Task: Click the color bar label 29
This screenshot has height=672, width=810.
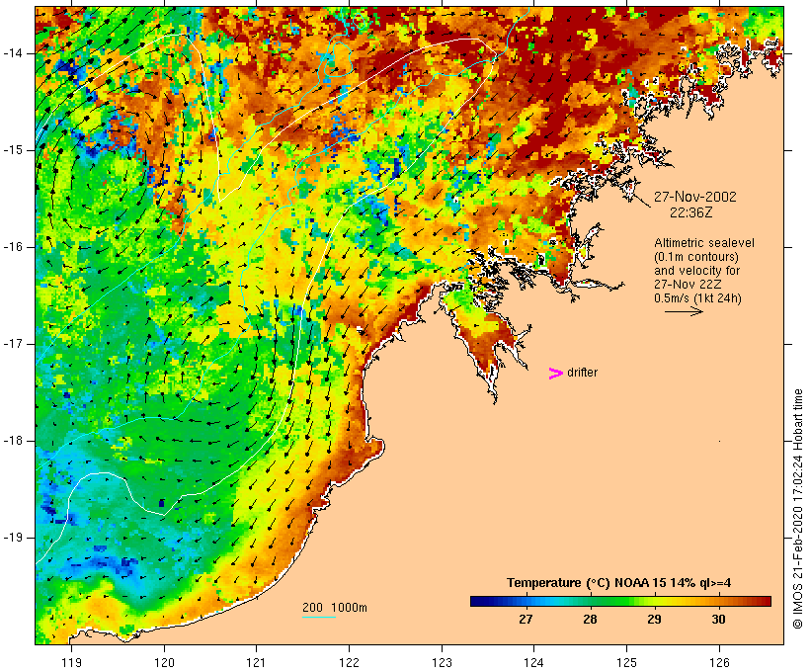Action: click(654, 620)
